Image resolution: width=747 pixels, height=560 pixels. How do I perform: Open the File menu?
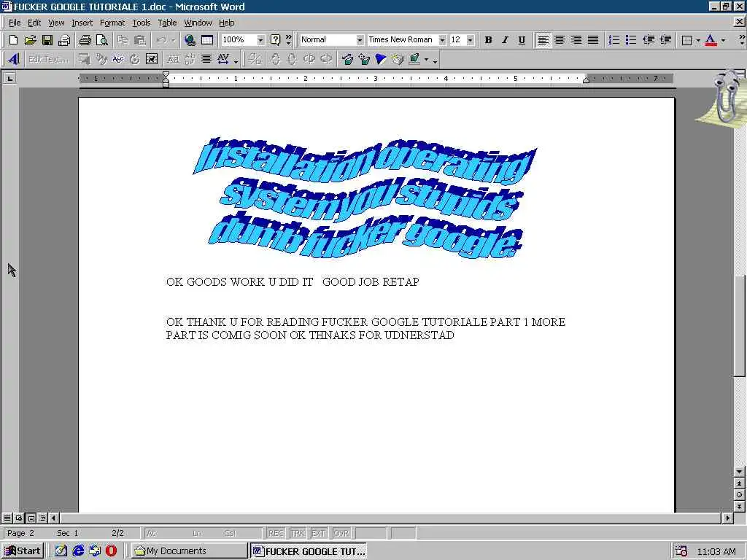pos(15,23)
